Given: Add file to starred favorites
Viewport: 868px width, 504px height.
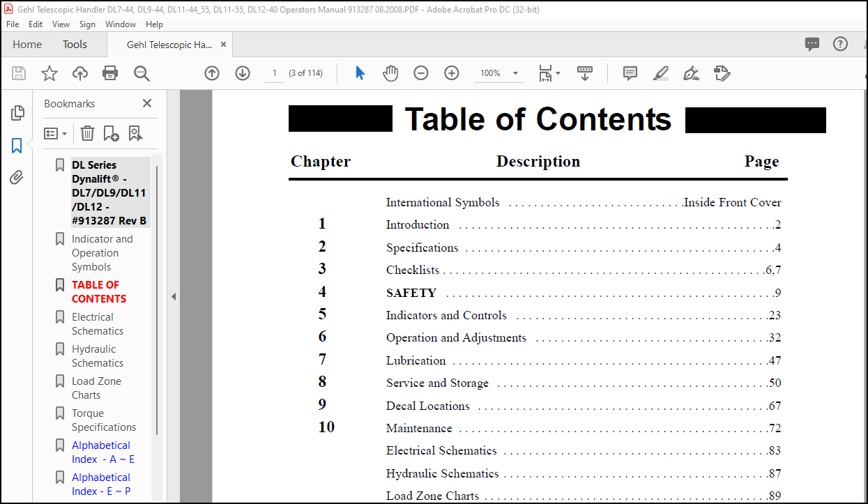Looking at the screenshot, I should (x=50, y=73).
